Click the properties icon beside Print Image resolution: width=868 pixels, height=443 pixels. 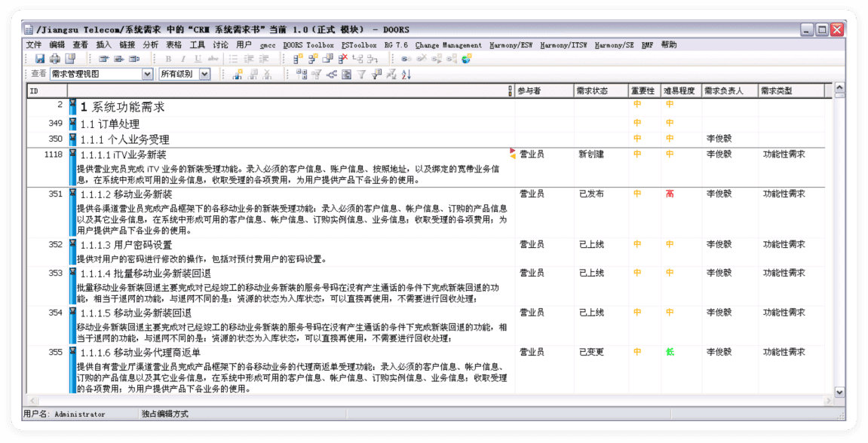[70, 58]
